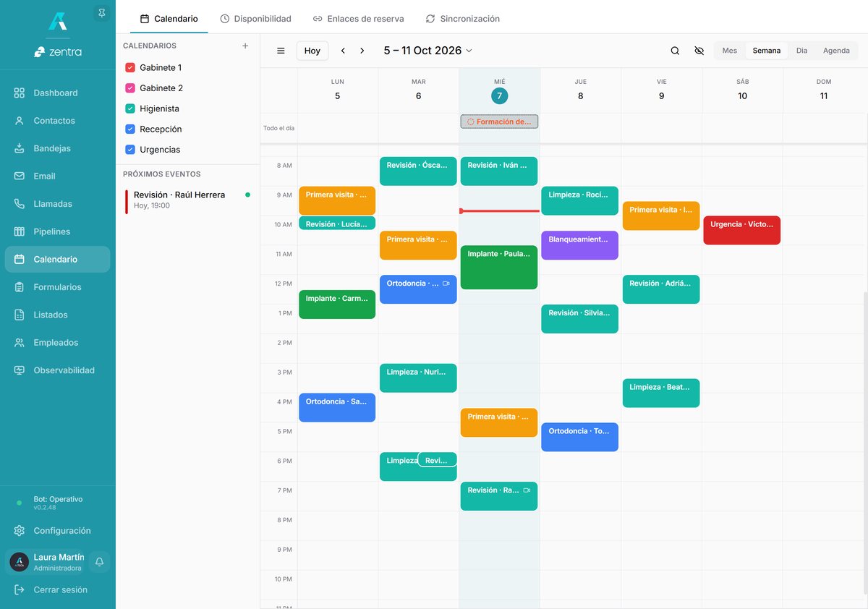Toggle the crossed-eye visibility icon

tap(699, 51)
